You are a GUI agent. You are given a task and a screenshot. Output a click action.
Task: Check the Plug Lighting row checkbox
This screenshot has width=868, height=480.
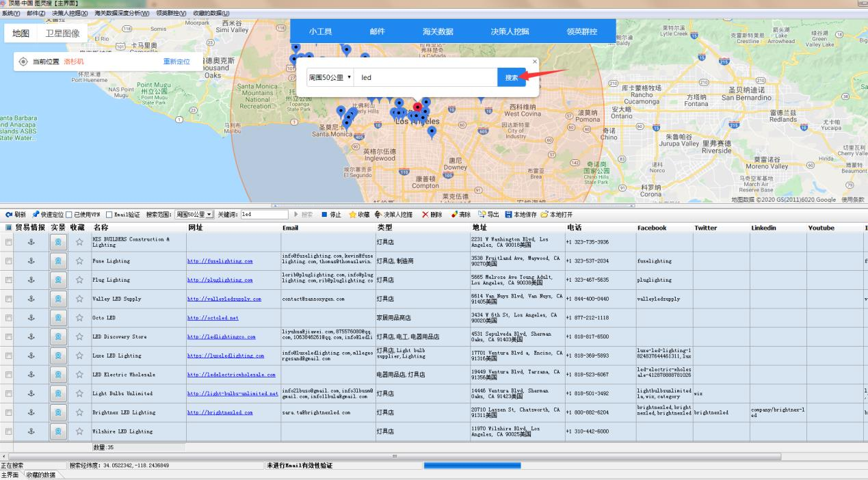point(8,280)
